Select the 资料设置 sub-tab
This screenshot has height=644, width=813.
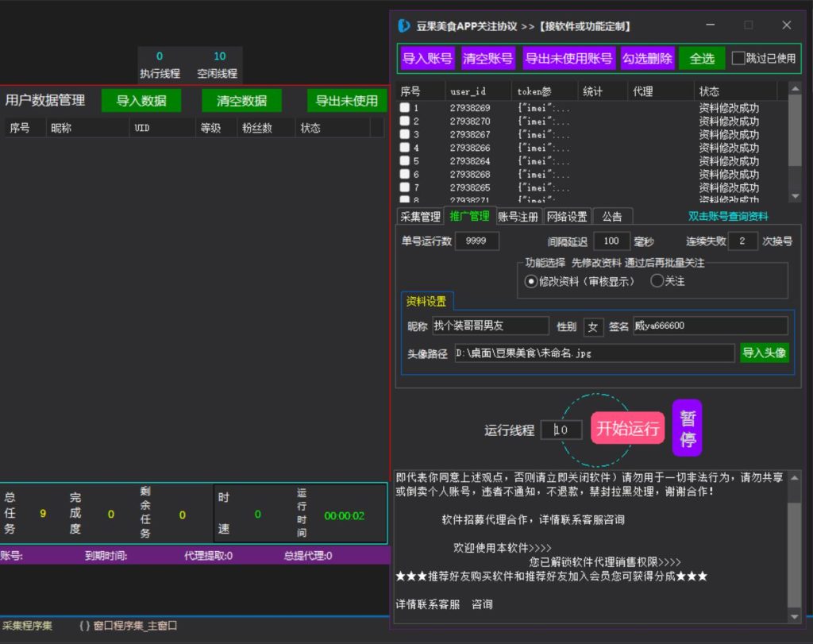point(426,301)
